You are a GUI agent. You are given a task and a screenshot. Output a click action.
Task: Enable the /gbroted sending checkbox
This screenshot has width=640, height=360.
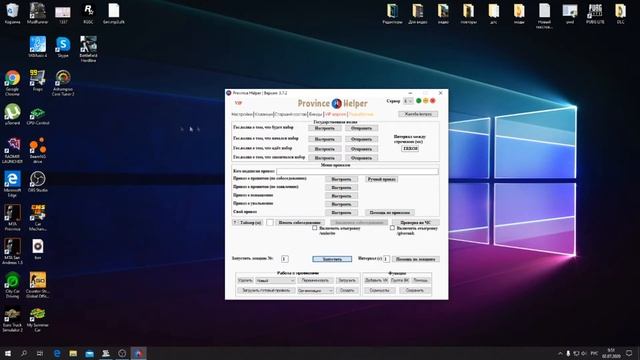392,228
